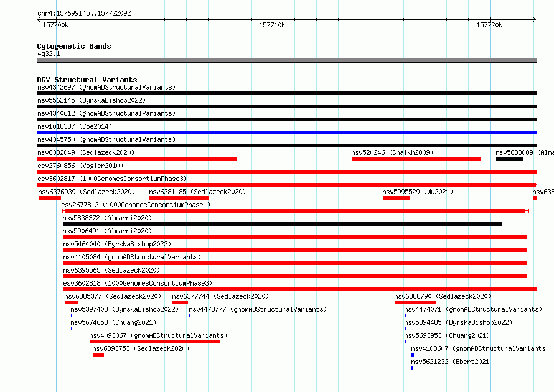Viewport: 554px width, 392px height.
Task: Click the 157710k ruler label
Action: pyautogui.click(x=272, y=25)
